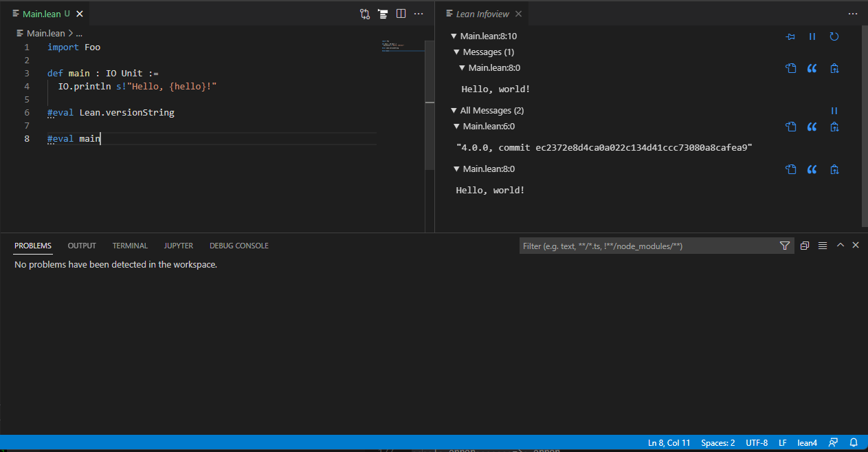Pin the Lean Infoview to current position

point(790,36)
